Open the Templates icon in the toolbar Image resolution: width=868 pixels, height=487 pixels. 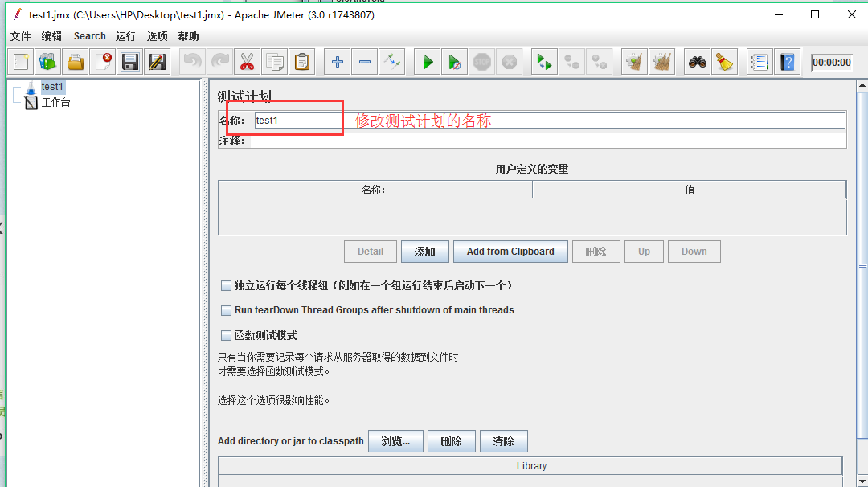[48, 61]
